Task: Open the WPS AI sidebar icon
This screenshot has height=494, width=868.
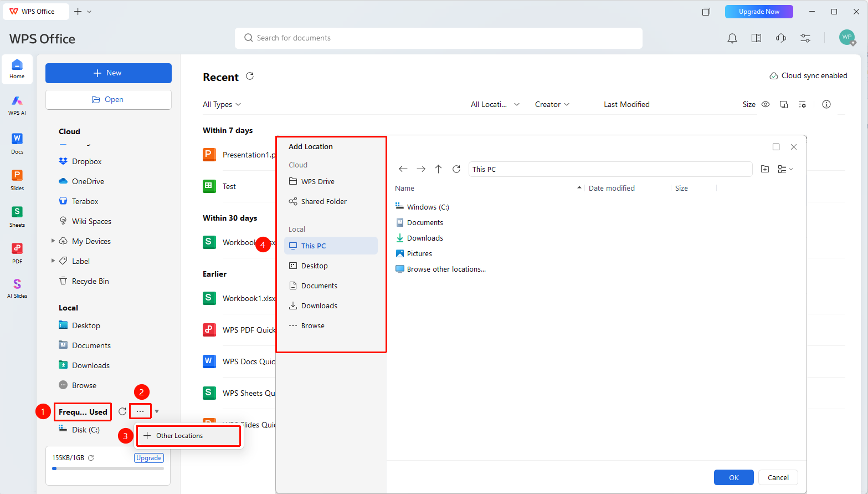Action: pyautogui.click(x=17, y=105)
